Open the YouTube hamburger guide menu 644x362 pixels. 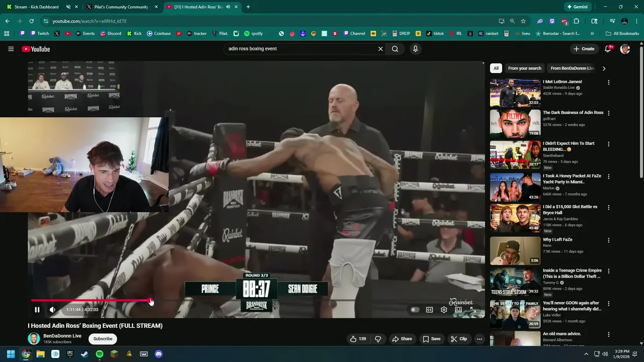pyautogui.click(x=11, y=49)
